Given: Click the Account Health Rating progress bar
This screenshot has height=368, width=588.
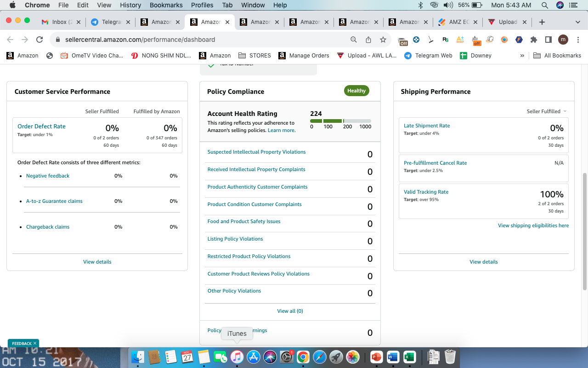Looking at the screenshot, I should pyautogui.click(x=340, y=121).
